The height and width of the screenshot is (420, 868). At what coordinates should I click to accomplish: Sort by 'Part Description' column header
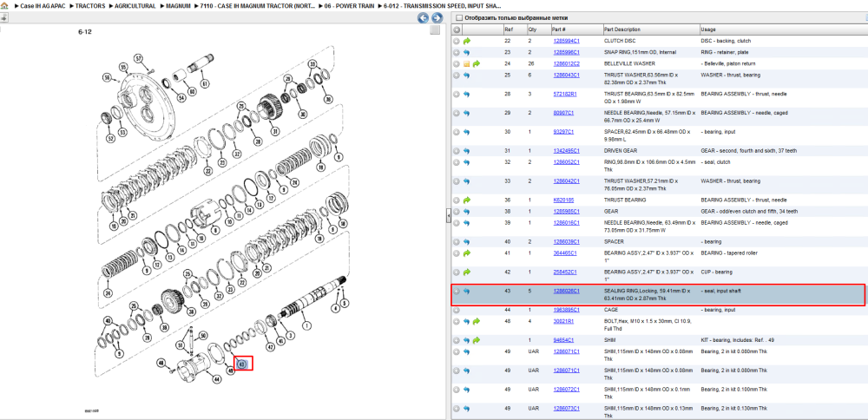tap(622, 30)
